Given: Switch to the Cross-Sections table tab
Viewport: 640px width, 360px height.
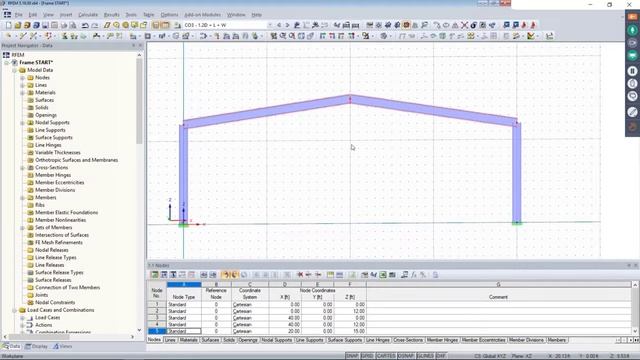Looking at the screenshot, I should [408, 340].
